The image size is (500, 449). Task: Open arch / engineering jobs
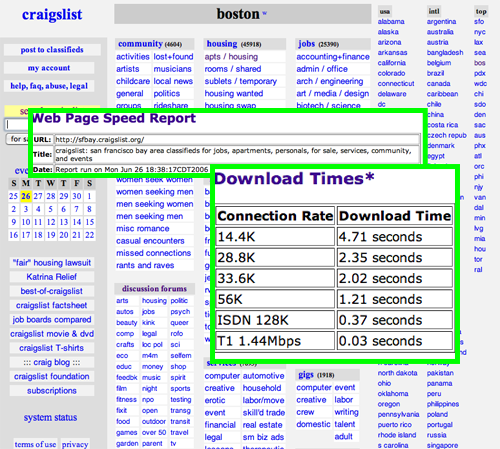(330, 81)
